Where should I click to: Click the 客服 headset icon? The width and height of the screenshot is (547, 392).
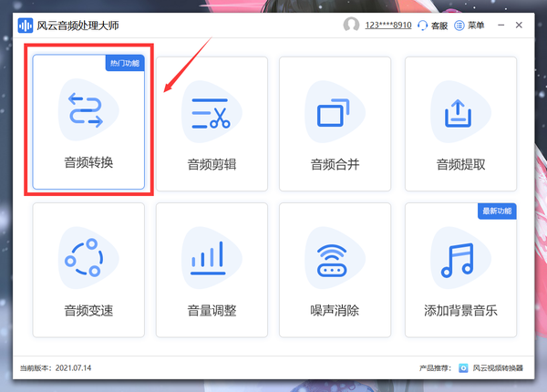(422, 26)
